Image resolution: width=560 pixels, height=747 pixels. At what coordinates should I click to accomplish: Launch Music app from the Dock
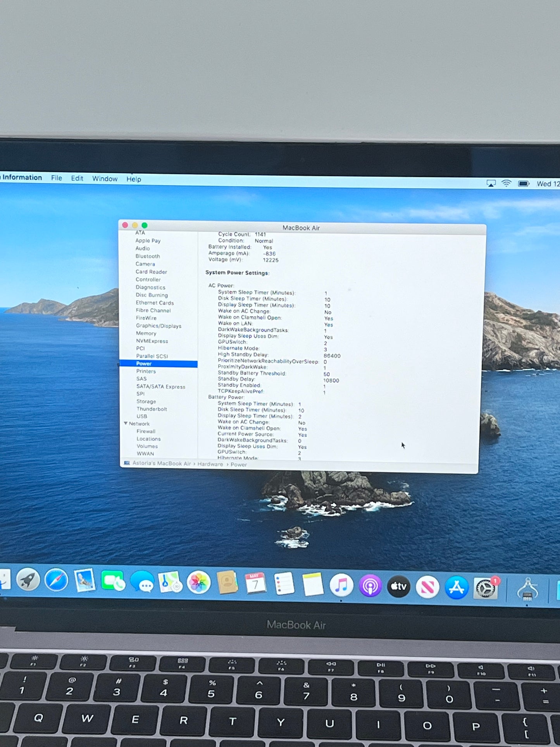click(341, 585)
